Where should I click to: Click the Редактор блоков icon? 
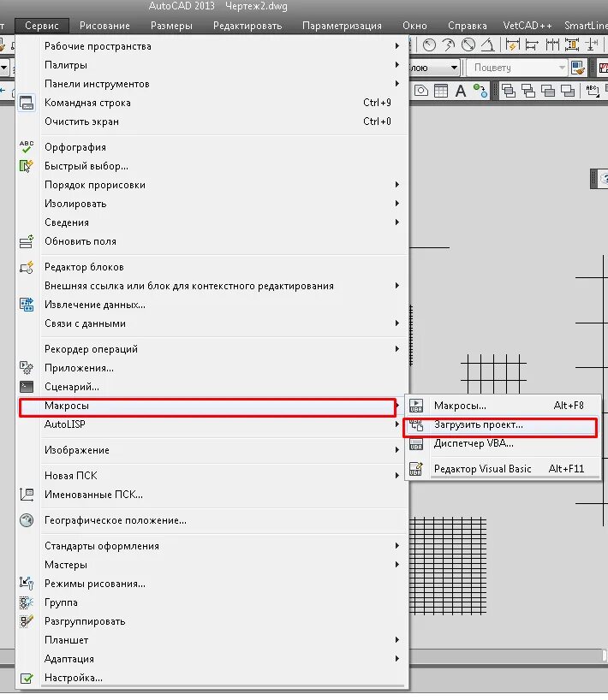click(x=27, y=267)
